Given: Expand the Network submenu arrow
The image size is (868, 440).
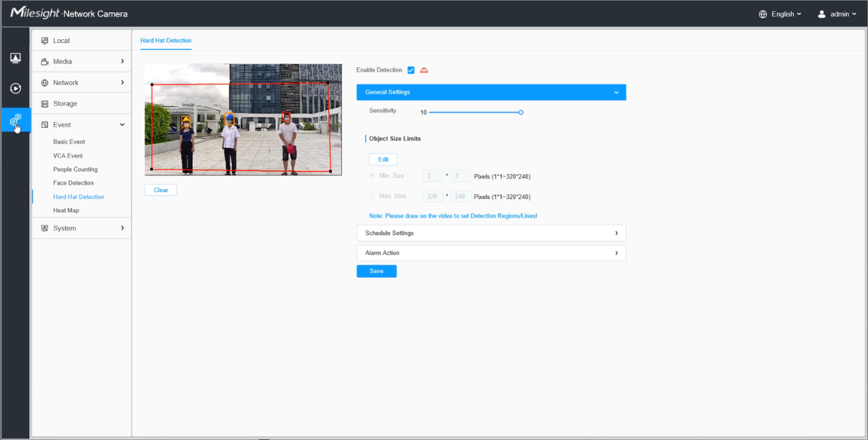Looking at the screenshot, I should [x=122, y=82].
